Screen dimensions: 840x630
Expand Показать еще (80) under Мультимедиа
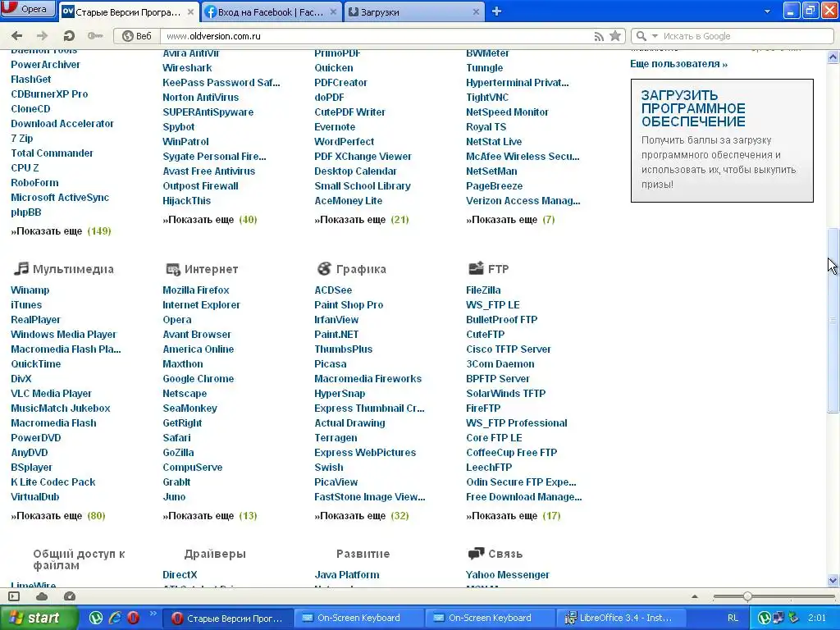(58, 515)
